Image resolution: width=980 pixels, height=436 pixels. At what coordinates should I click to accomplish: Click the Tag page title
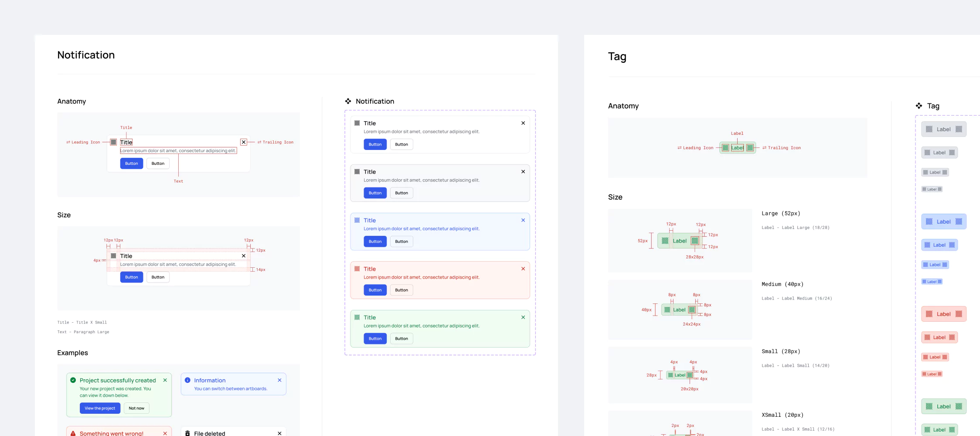pyautogui.click(x=617, y=57)
